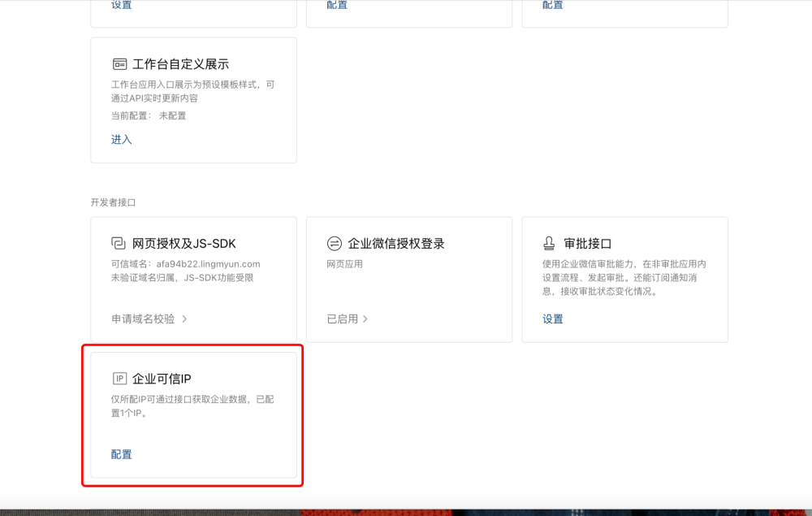
Task: Click 配置 under 企业可信IP
Action: [121, 454]
